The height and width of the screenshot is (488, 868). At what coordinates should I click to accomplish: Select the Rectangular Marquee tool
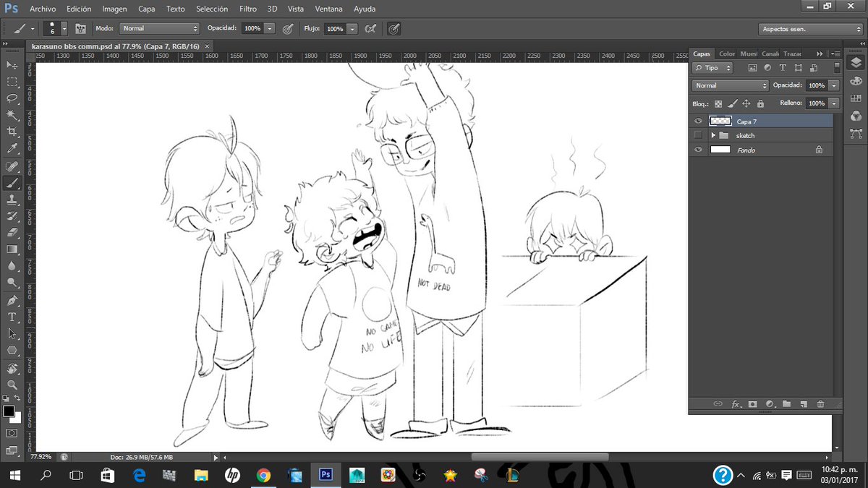(12, 82)
